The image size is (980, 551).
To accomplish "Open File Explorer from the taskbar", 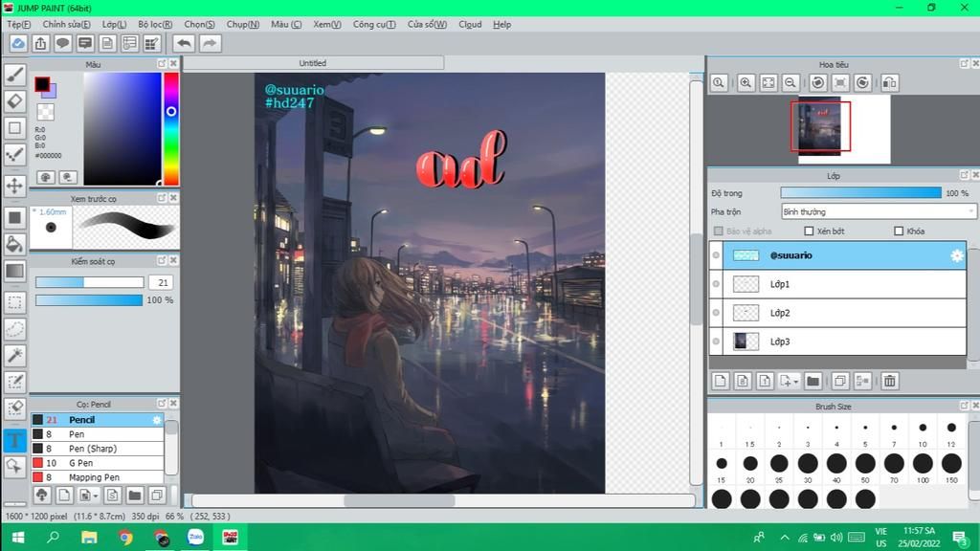I will tap(89, 538).
